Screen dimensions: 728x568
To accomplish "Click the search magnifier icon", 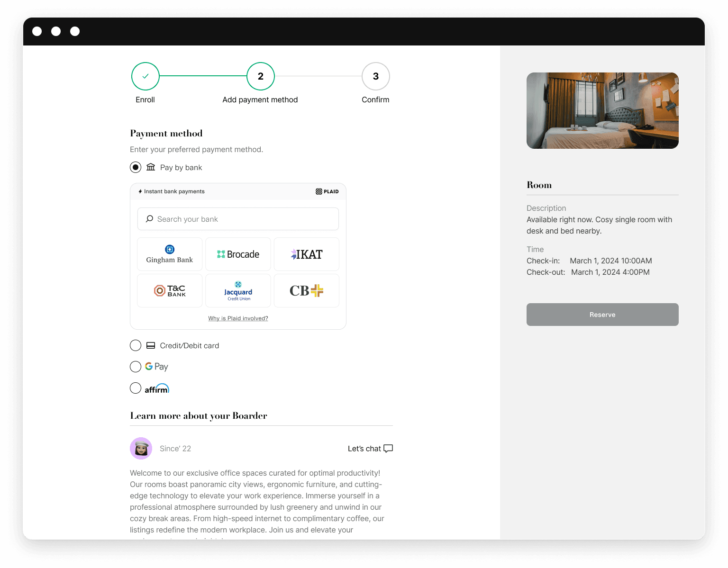I will [149, 219].
